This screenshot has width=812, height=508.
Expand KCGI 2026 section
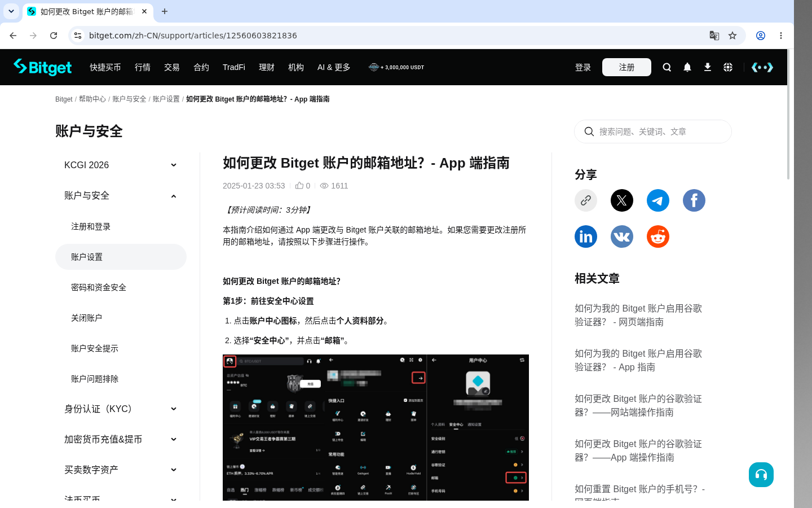click(x=121, y=165)
